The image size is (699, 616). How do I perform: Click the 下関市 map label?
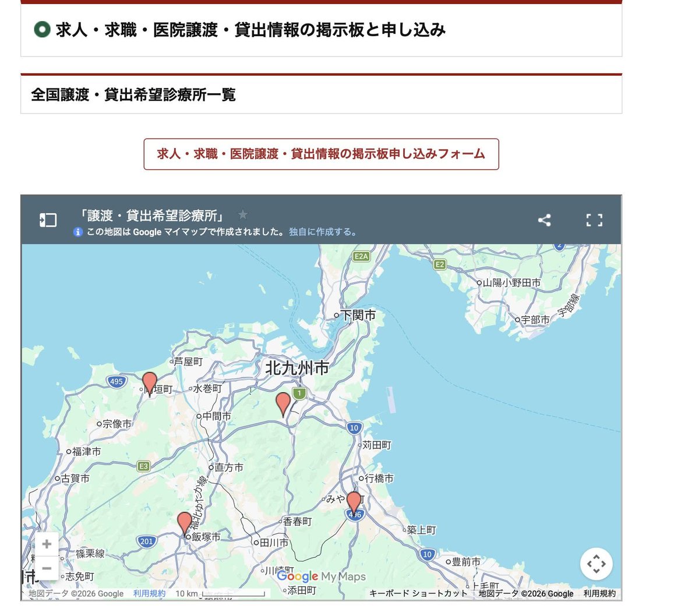358,315
